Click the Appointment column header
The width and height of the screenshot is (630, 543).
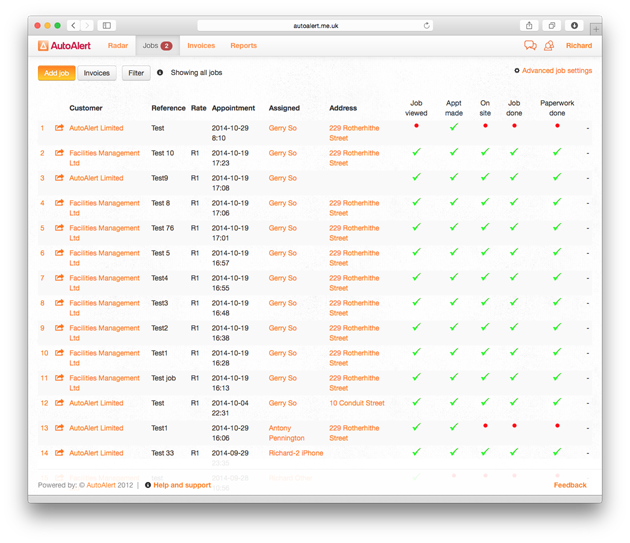coord(233,108)
